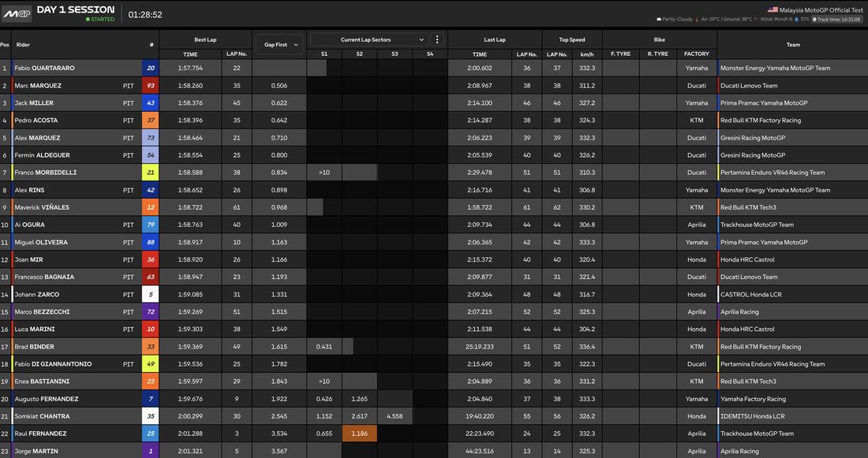This screenshot has height=458, width=868.
Task: Click the Top Speed column group header
Action: [572, 40]
